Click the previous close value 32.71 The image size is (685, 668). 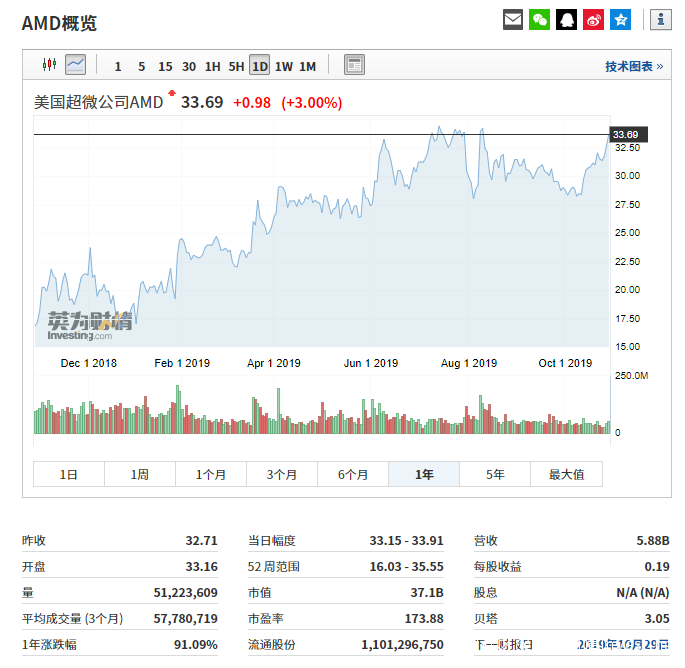pos(201,540)
